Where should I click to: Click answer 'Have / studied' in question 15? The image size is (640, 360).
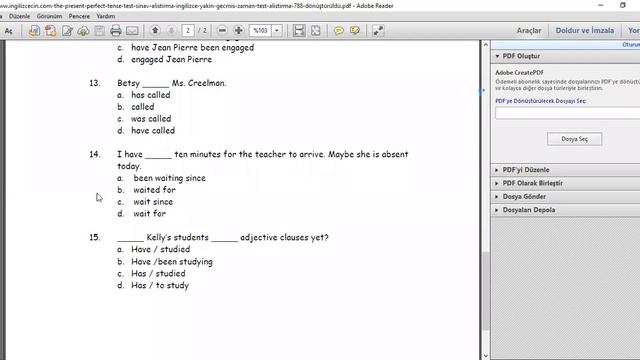tap(160, 249)
